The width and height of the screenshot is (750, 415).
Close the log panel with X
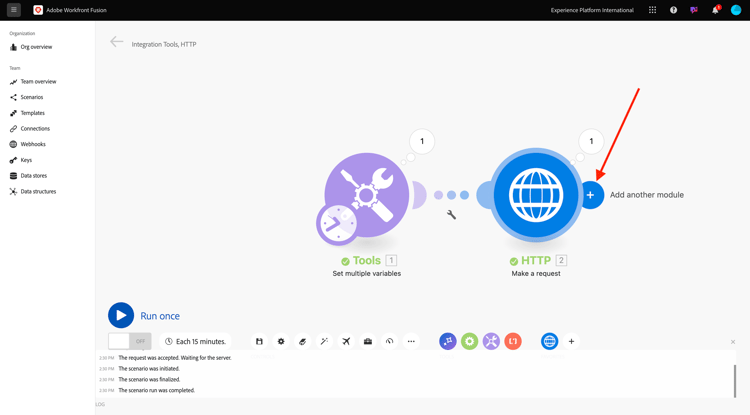coord(733,342)
